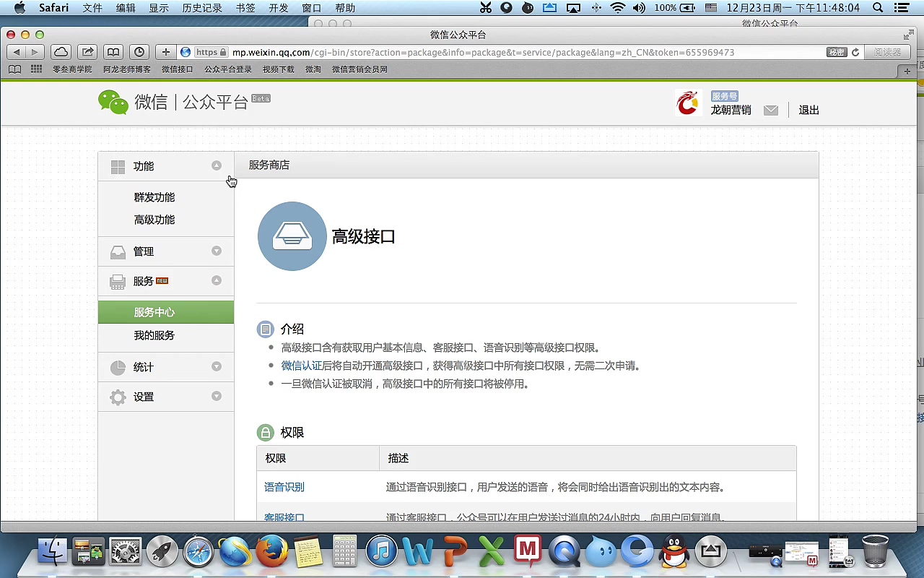Open the iCloud tabs button
The height and width of the screenshot is (578, 924).
click(x=61, y=52)
